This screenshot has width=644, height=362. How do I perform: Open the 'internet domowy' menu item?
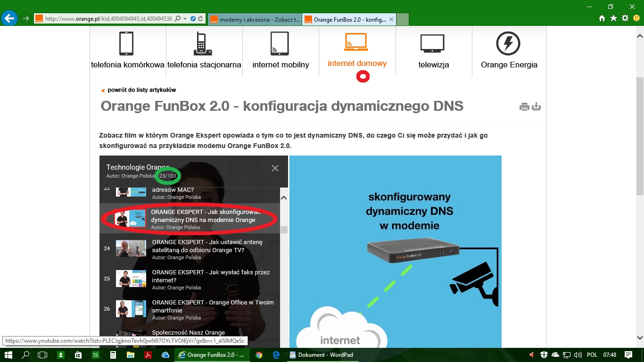point(357,52)
